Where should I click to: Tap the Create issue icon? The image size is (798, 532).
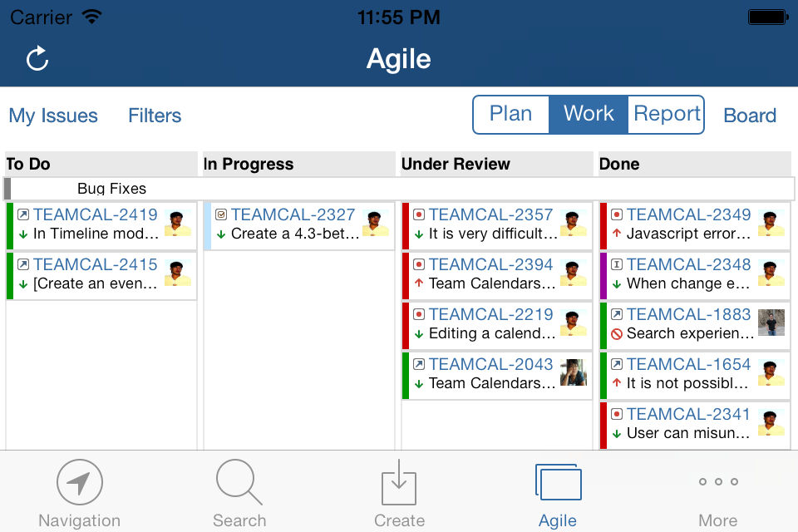pyautogui.click(x=399, y=482)
